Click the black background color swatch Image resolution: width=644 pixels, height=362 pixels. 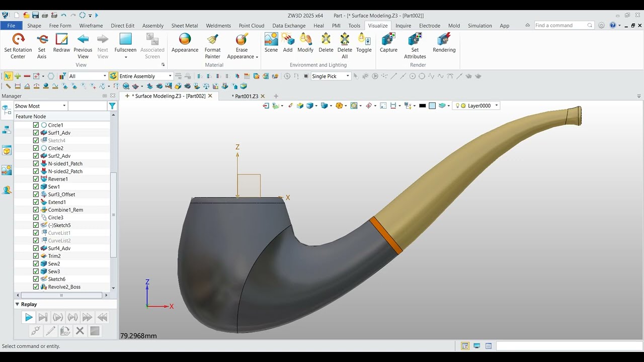(423, 106)
